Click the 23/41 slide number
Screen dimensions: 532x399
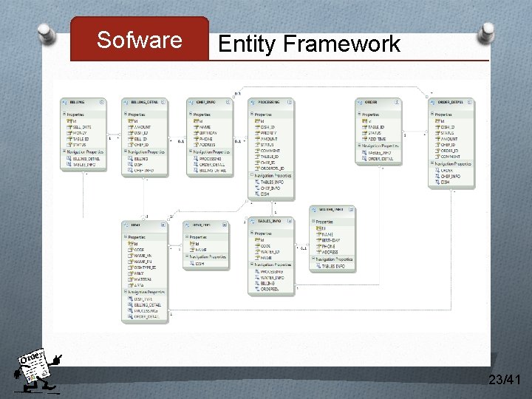coord(504,379)
